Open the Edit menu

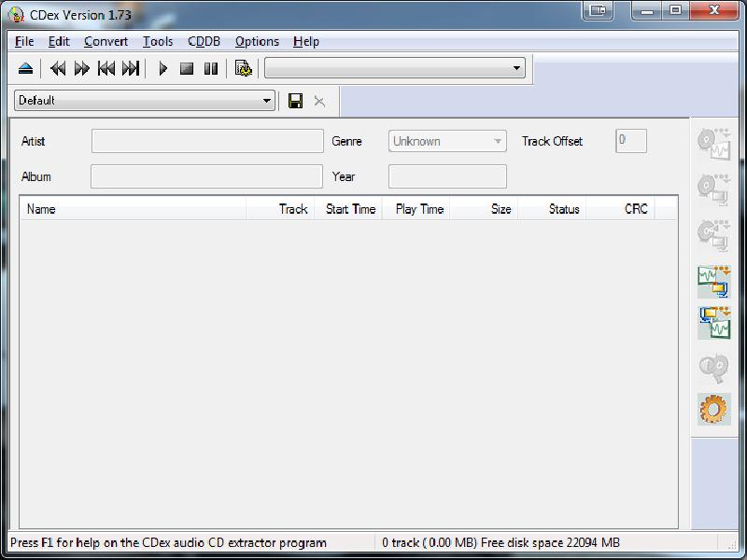point(59,42)
